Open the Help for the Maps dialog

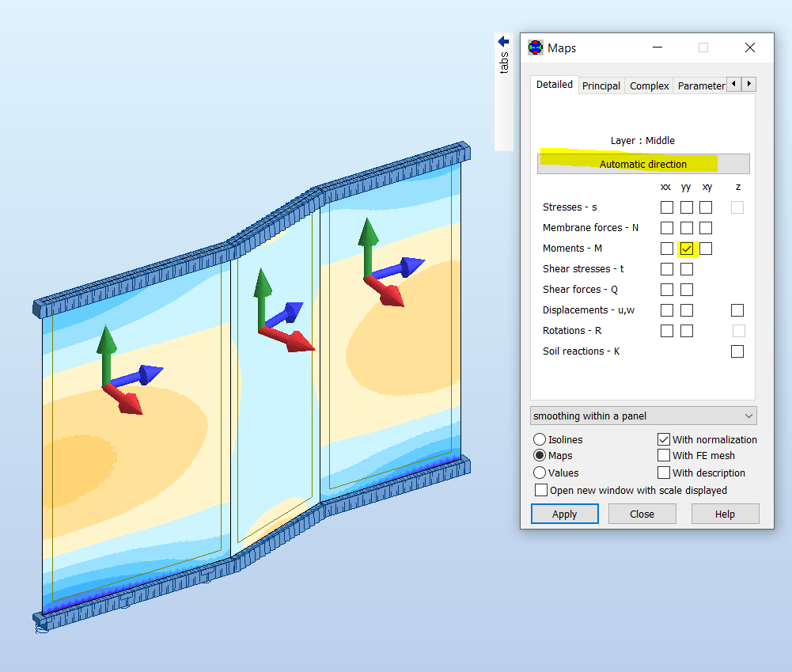(725, 513)
